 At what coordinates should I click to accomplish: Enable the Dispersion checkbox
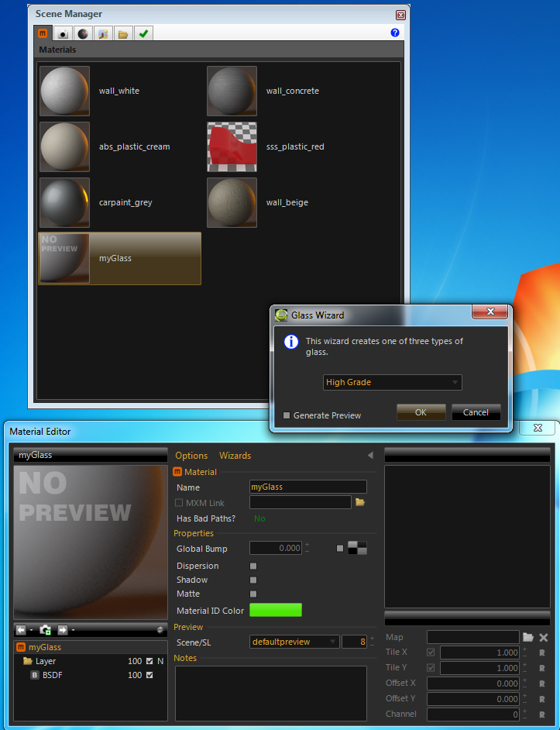(x=253, y=566)
